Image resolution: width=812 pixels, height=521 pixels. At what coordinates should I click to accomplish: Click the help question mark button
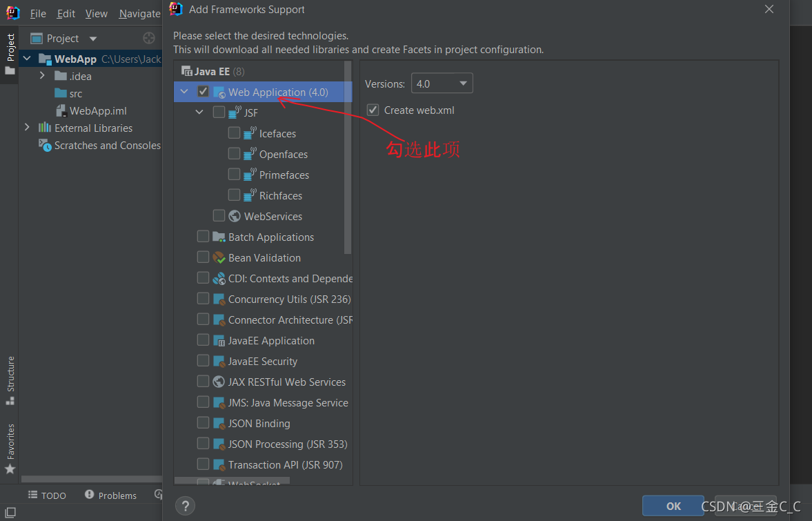click(186, 505)
